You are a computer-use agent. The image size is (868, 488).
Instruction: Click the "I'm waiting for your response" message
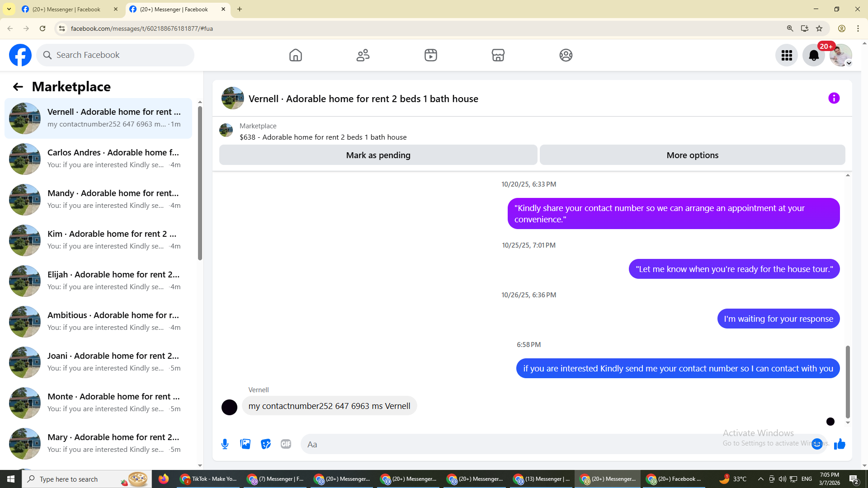(x=778, y=319)
